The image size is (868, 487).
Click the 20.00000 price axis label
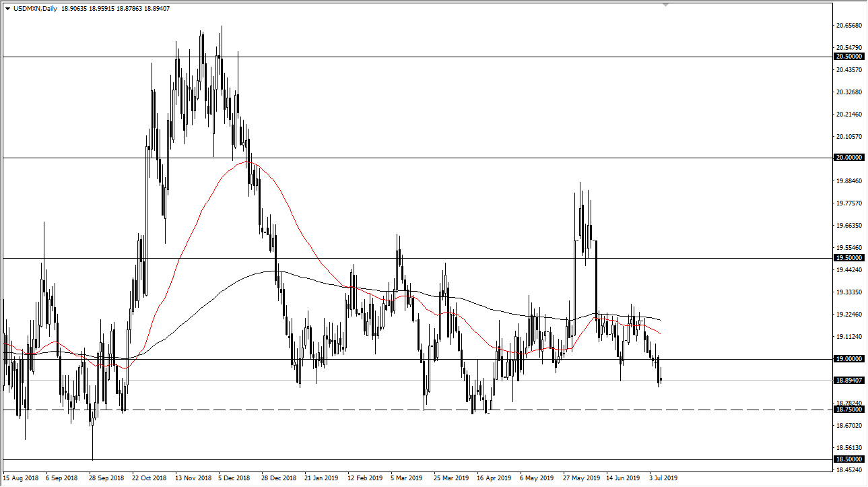click(x=848, y=158)
